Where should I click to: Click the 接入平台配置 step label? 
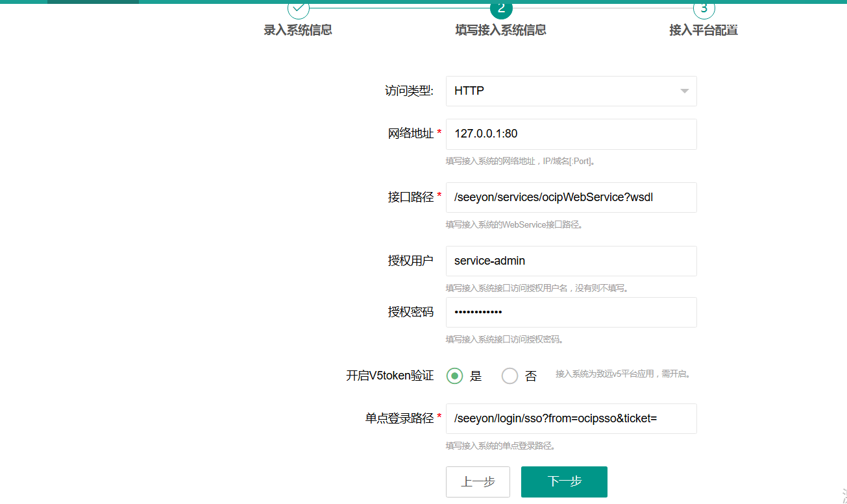tap(704, 30)
